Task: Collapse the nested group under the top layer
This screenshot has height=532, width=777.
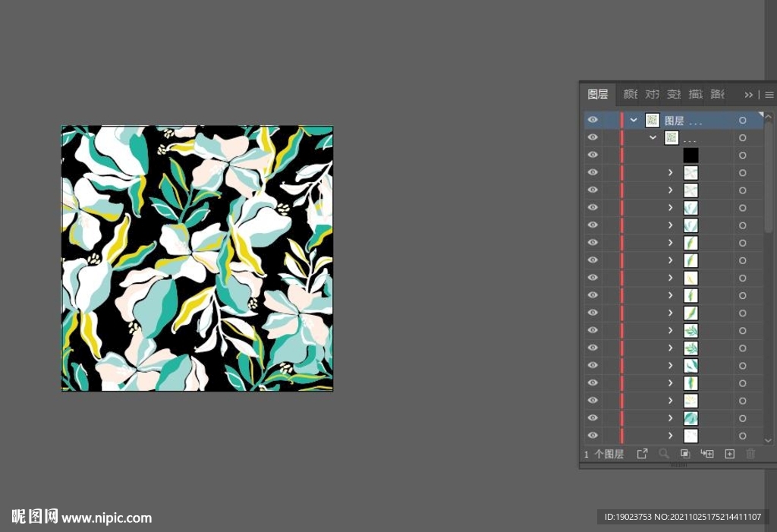Action: (x=653, y=138)
